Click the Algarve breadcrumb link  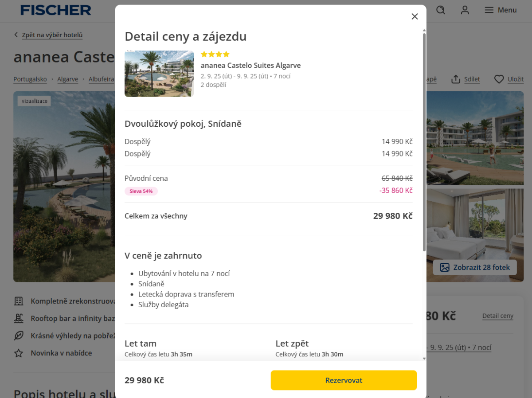click(67, 79)
